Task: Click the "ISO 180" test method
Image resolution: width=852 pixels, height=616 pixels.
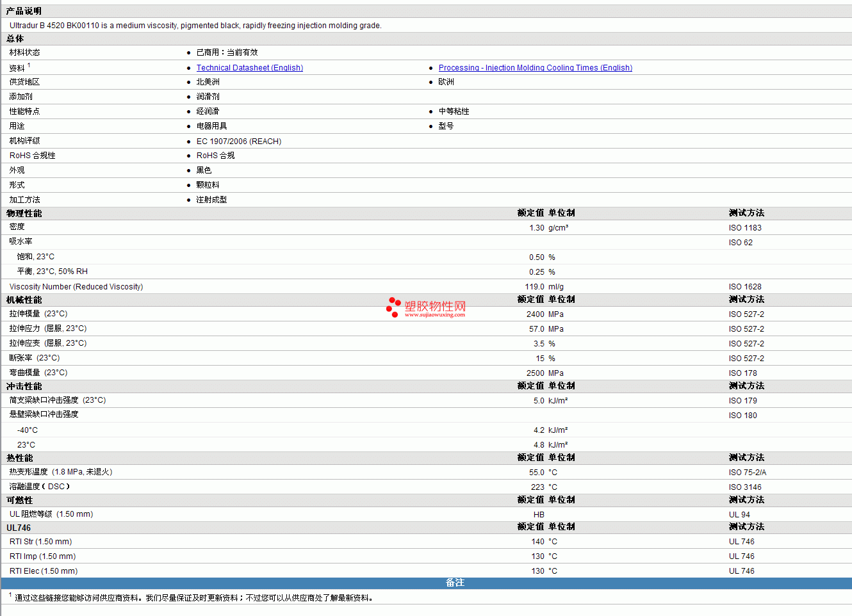Action: coord(742,416)
